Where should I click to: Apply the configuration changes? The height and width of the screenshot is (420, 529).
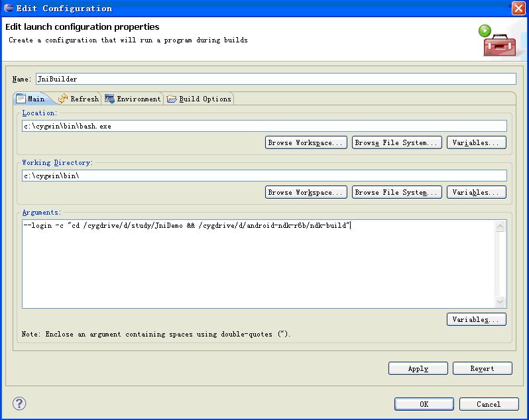click(x=418, y=368)
